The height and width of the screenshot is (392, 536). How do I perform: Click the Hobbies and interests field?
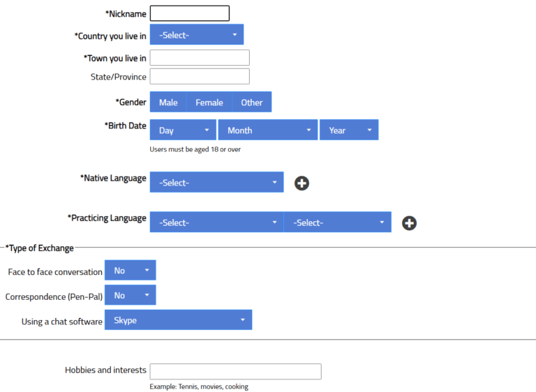tap(235, 371)
